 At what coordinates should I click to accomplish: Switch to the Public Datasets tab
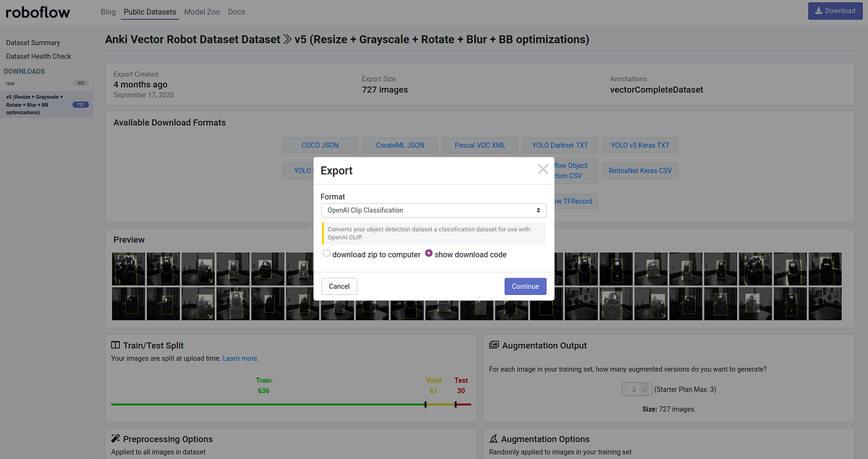(149, 12)
